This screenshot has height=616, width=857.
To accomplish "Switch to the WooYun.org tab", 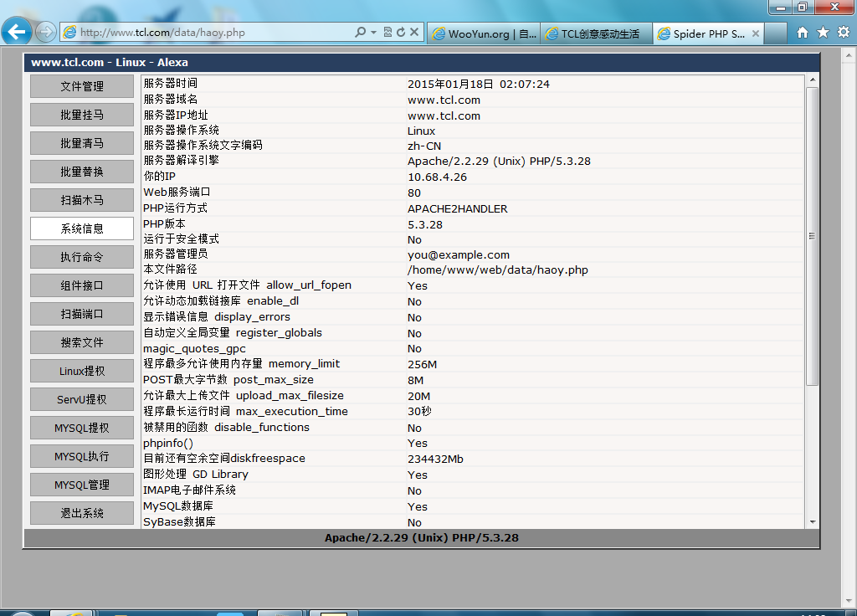I will [485, 33].
